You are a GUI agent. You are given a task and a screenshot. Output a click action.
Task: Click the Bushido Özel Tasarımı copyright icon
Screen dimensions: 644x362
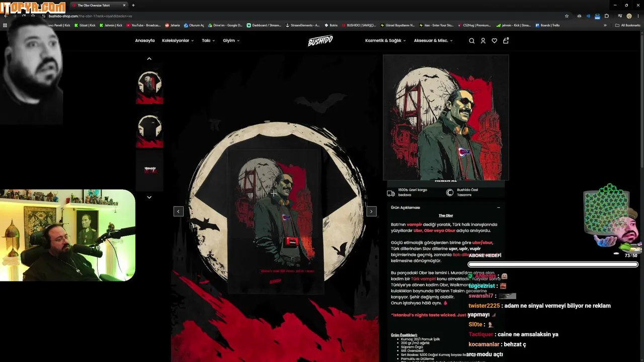click(450, 193)
